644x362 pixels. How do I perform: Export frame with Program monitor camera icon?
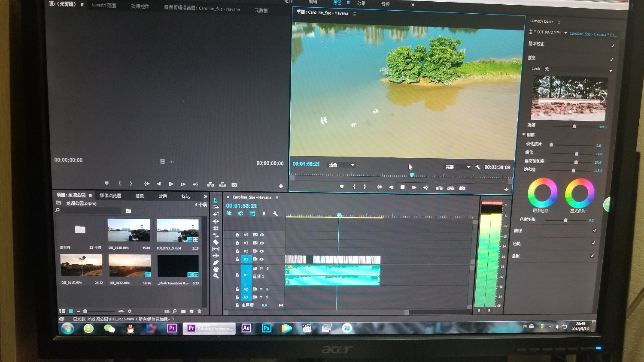click(462, 188)
